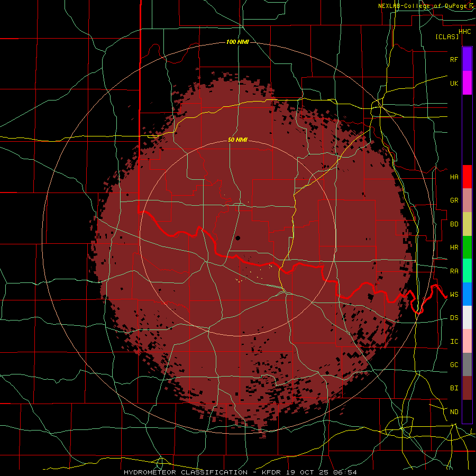Click the 06:54 timestamp
Screen dimensions: 476x476
(344, 472)
